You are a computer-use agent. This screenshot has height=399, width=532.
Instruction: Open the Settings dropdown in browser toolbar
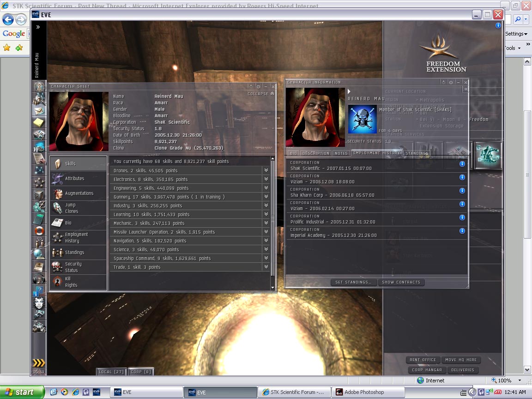click(x=516, y=34)
